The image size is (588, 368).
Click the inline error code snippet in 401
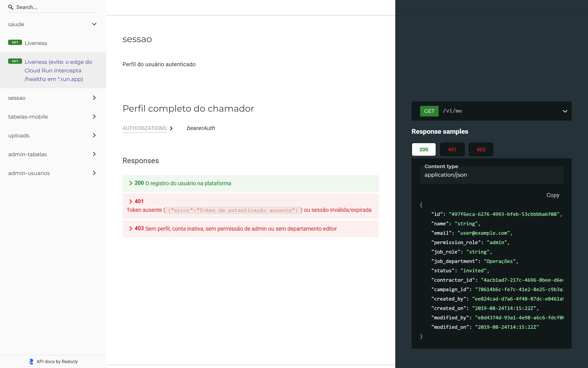pyautogui.click(x=233, y=210)
